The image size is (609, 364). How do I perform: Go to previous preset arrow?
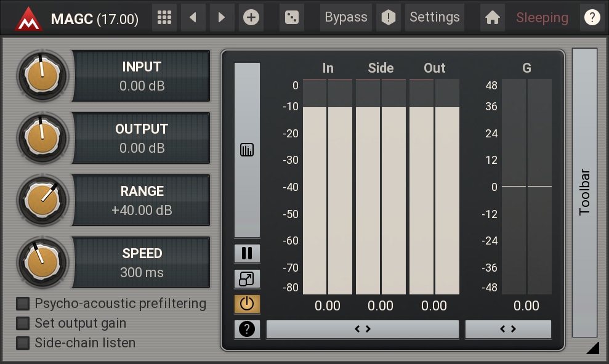[193, 17]
